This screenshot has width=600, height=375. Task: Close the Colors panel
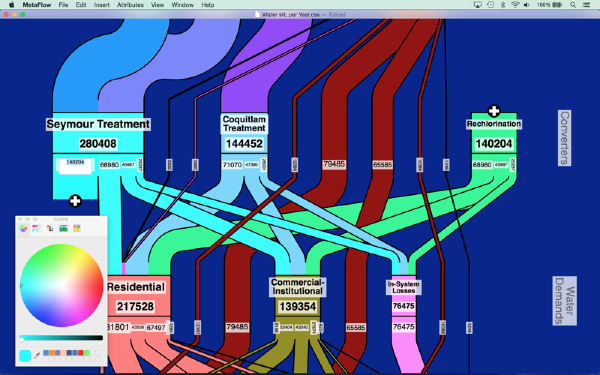[20, 219]
